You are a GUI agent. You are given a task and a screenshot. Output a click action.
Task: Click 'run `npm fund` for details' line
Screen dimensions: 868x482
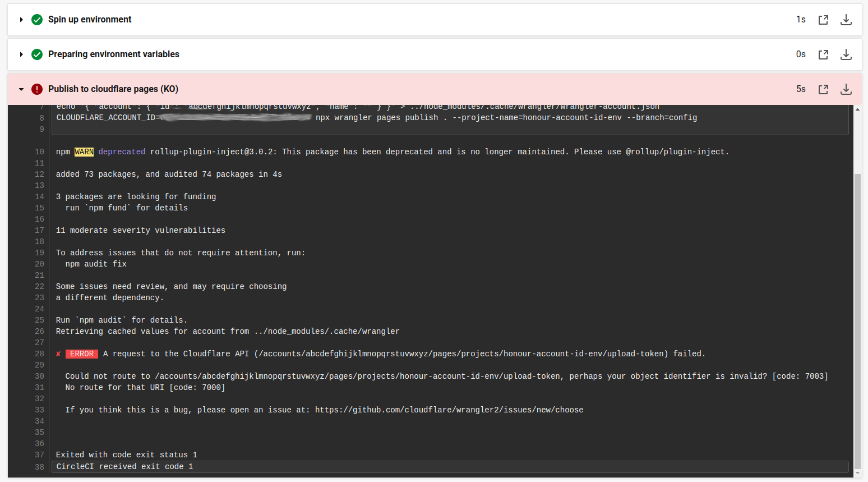pyautogui.click(x=127, y=208)
